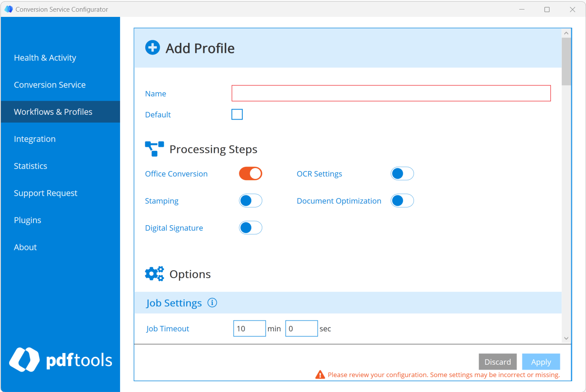Click the Add Profile plus icon
Viewport: 586px width, 392px height.
[153, 48]
